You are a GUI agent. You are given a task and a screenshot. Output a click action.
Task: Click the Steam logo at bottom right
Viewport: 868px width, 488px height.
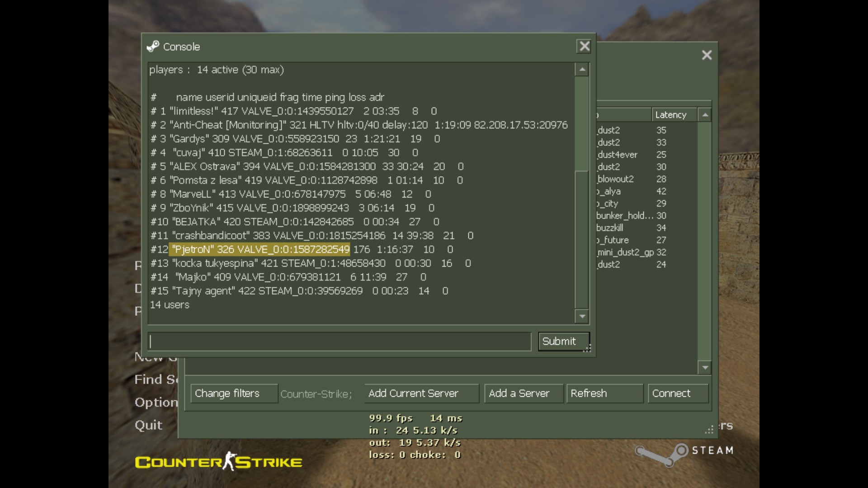684,453
